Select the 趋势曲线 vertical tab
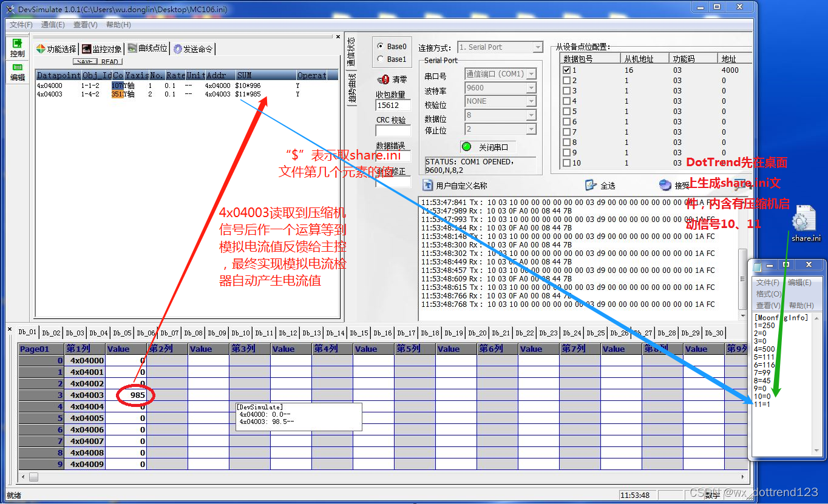 point(351,89)
